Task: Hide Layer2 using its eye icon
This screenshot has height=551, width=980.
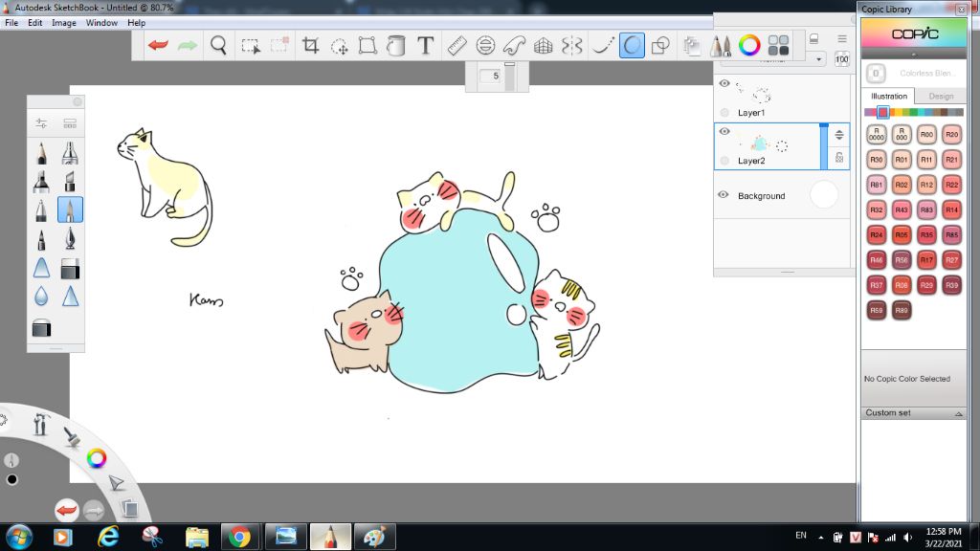Action: pyautogui.click(x=724, y=131)
